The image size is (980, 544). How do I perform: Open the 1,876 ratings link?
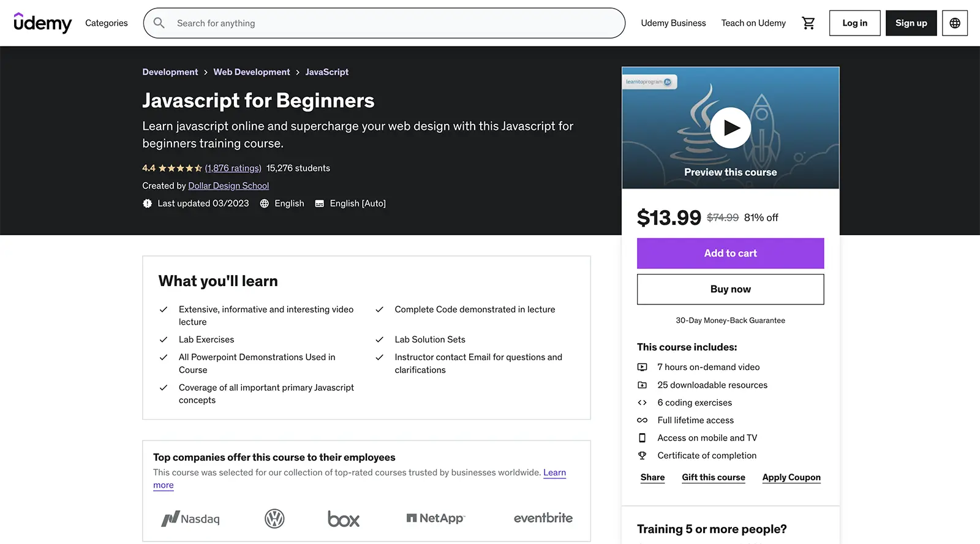click(x=233, y=168)
